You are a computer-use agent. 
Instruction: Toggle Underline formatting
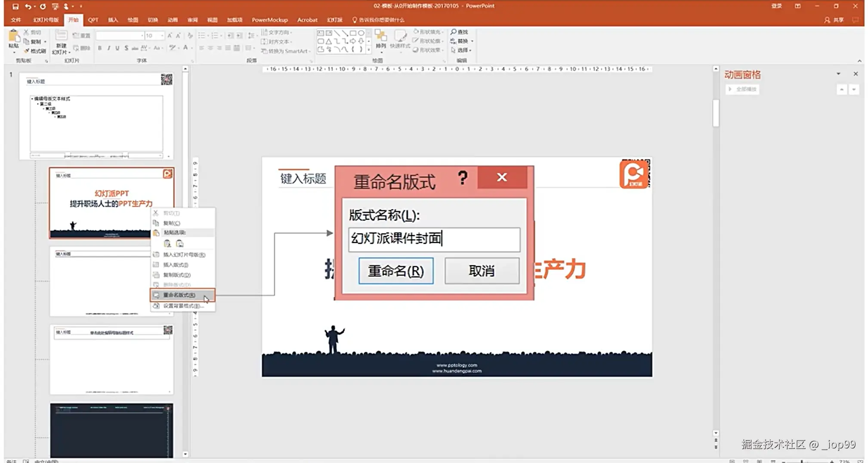[x=117, y=48]
